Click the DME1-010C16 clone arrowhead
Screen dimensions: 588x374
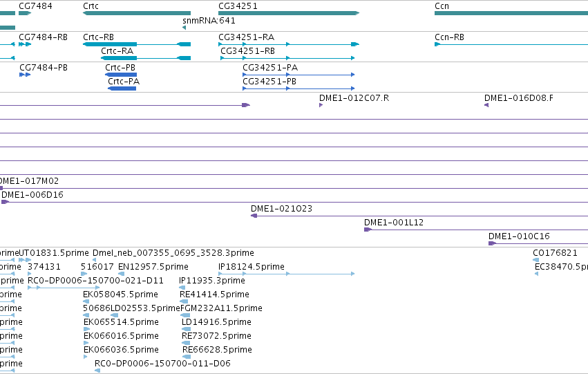pos(492,243)
